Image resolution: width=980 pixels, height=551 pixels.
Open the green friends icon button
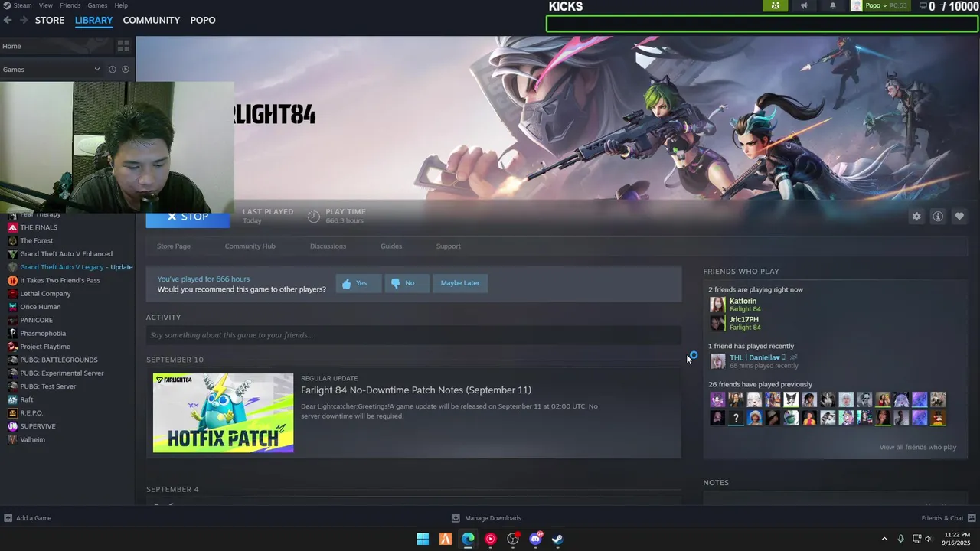pyautogui.click(x=776, y=6)
